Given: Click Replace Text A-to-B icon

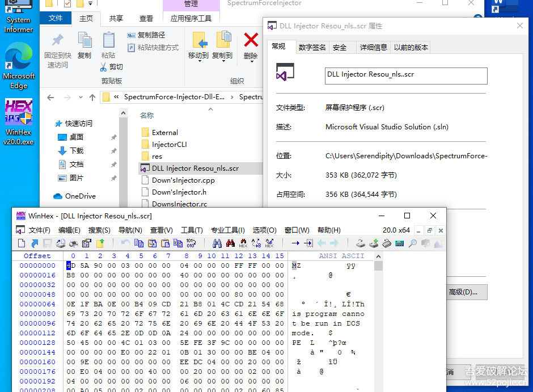Looking at the screenshot, I should (256, 243).
